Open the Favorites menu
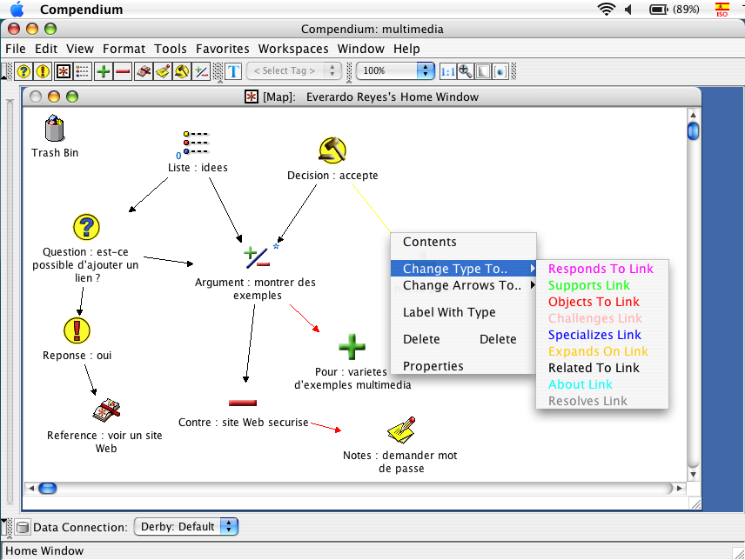Screen dimensions: 745x560 click(222, 49)
